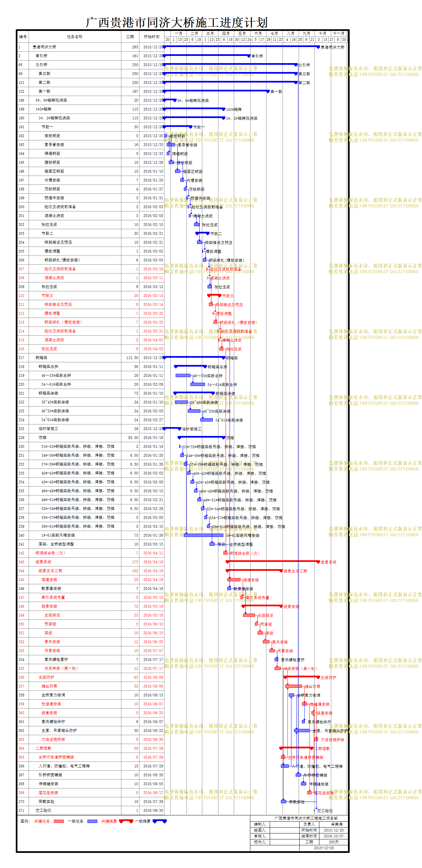422x868 pixels.
Task: Select the 北引桥 task name cell
Action: pyautogui.click(x=41, y=65)
